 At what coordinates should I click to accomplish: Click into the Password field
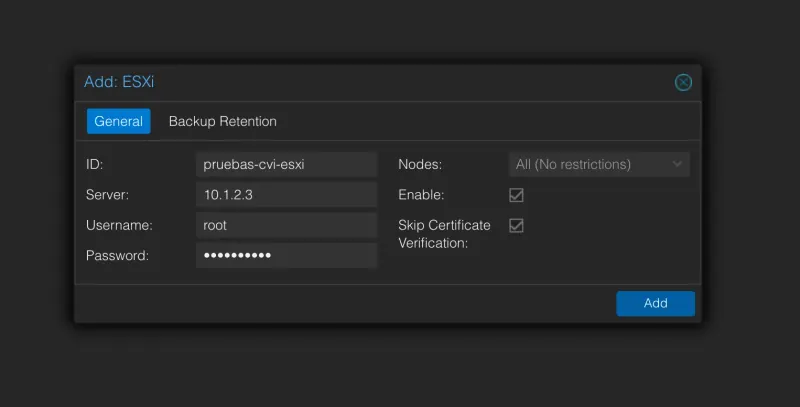click(x=286, y=256)
